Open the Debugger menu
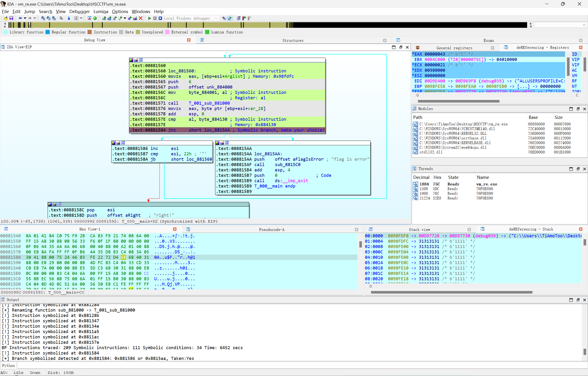 (x=79, y=11)
